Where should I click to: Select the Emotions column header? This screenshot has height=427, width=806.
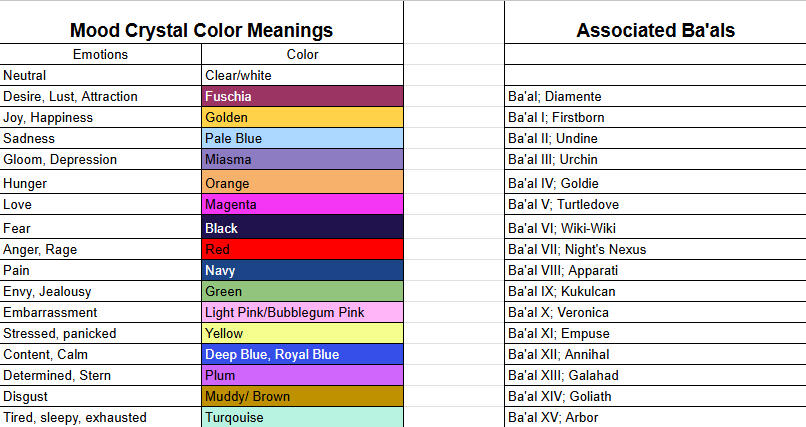(x=100, y=54)
